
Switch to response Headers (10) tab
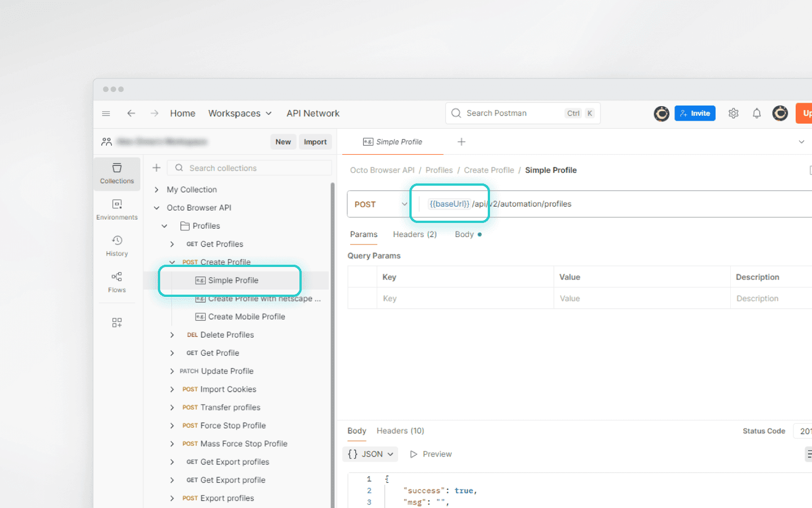tap(400, 431)
